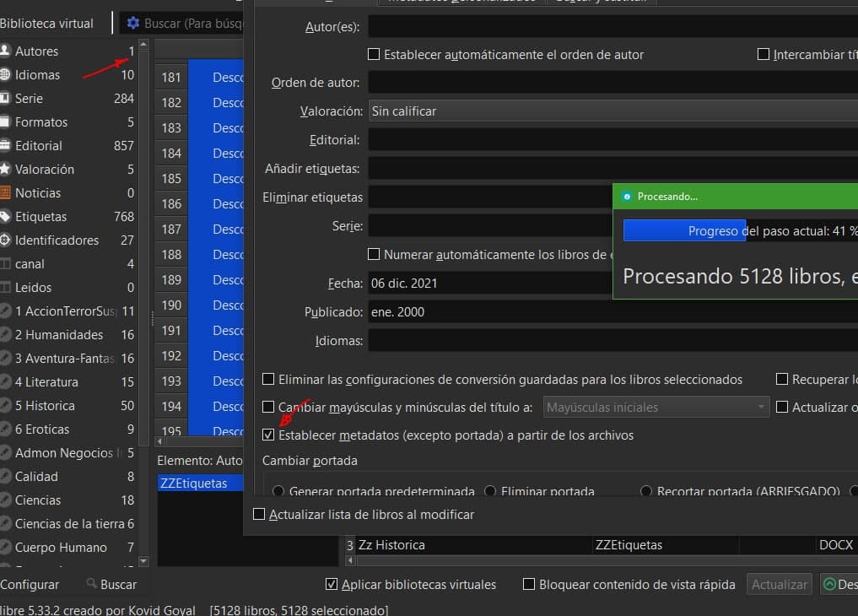The height and width of the screenshot is (616, 858).
Task: Click the icon beside 3 Aventura-Fantasia
Action: point(5,358)
